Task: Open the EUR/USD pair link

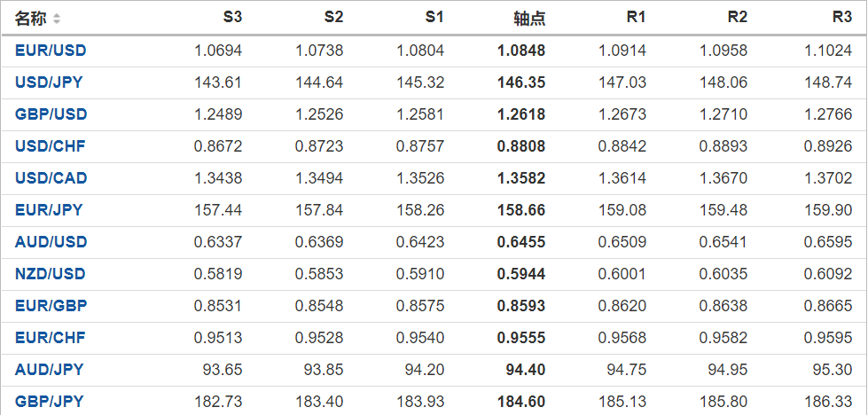Action: [x=51, y=51]
